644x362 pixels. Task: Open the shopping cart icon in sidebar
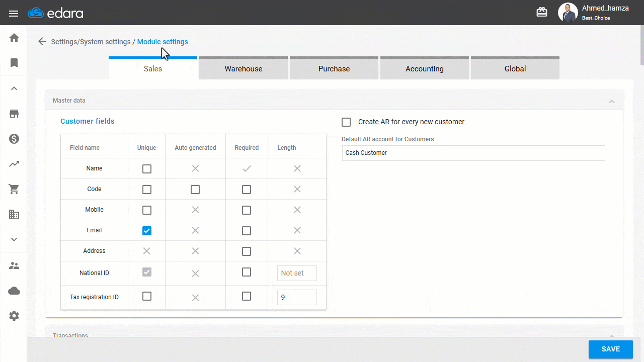click(14, 189)
